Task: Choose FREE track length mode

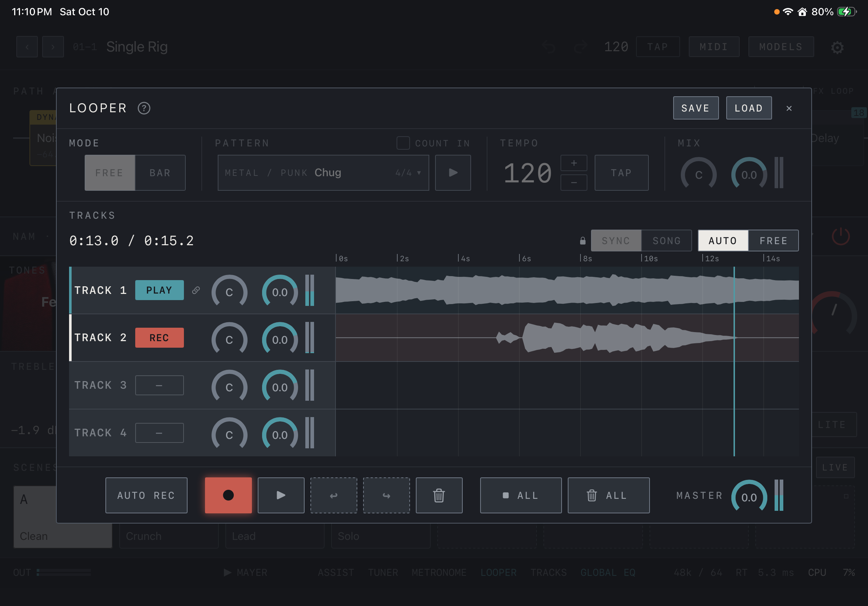Action: point(773,241)
